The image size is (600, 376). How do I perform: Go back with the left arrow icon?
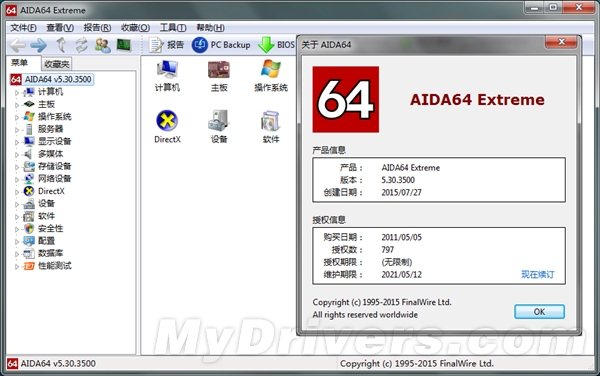[18, 45]
